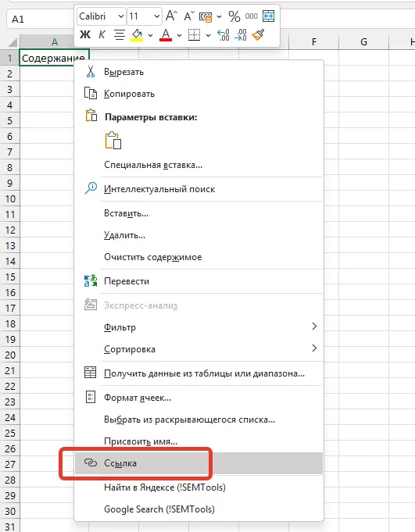Image resolution: width=415 pixels, height=532 pixels.
Task: Click the Select All corner triangle
Action: [x=13, y=42]
